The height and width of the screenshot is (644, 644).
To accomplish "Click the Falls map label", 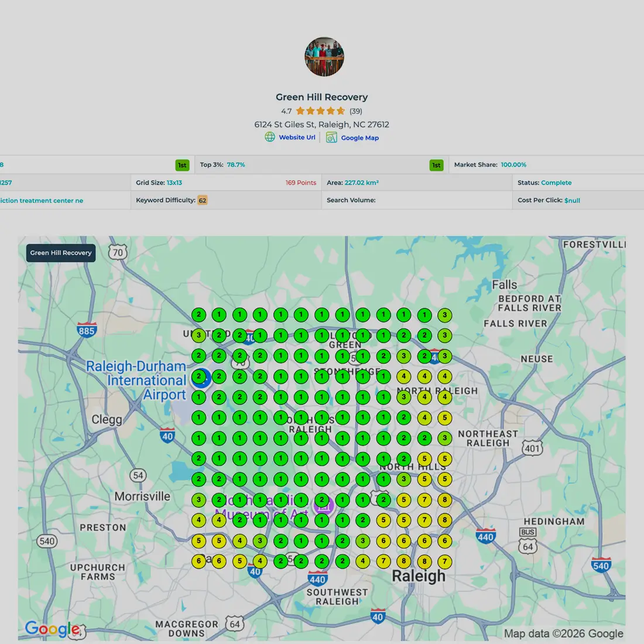I will [504, 285].
